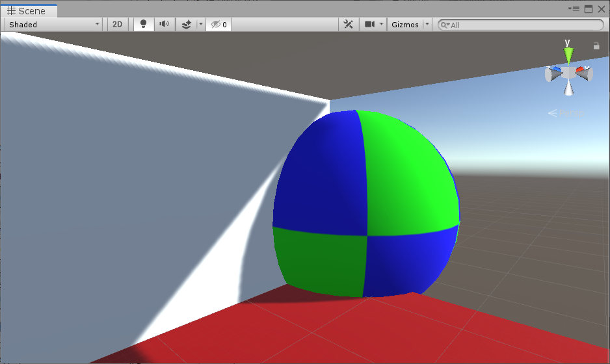Toggle hidden objects visibility eye counter
Image resolution: width=610 pixels, height=364 pixels.
click(219, 24)
